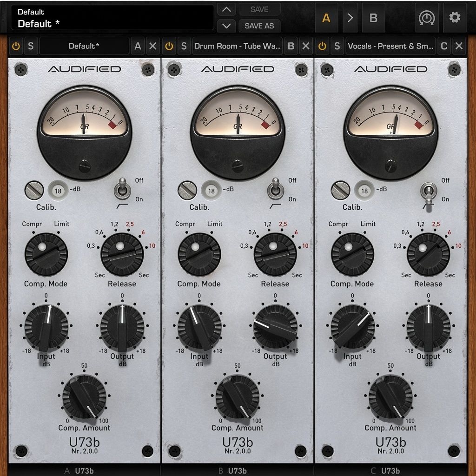Click Release knob on unit C
476x476 pixels.
tap(428, 254)
